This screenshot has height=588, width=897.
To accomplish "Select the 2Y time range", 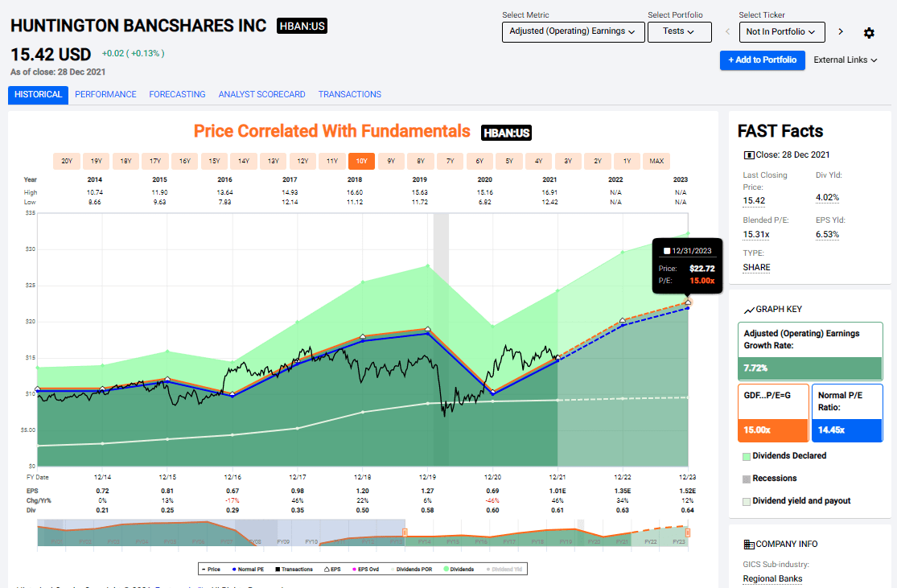I will [x=598, y=162].
